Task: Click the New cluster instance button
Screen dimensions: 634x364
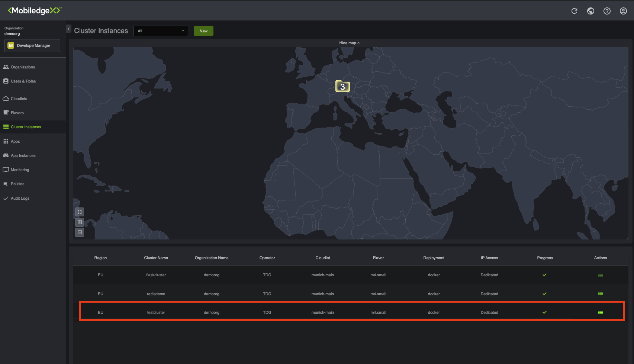Action: (x=203, y=31)
